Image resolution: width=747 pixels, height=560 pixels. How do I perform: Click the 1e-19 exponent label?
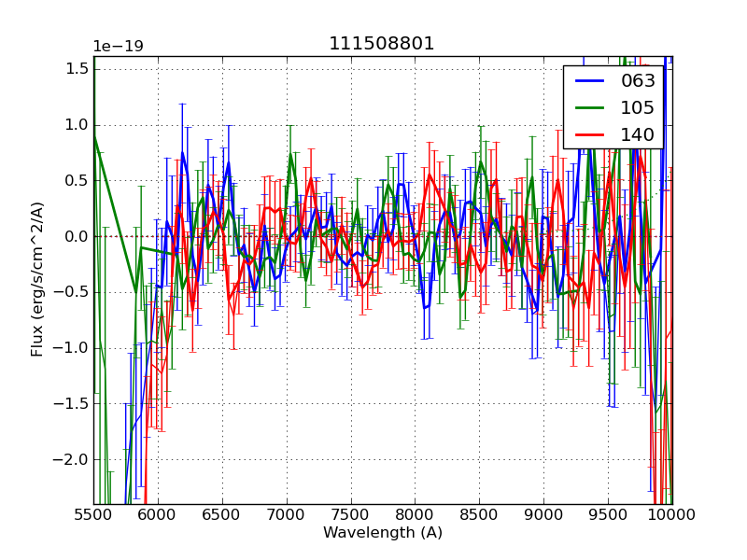[118, 47]
